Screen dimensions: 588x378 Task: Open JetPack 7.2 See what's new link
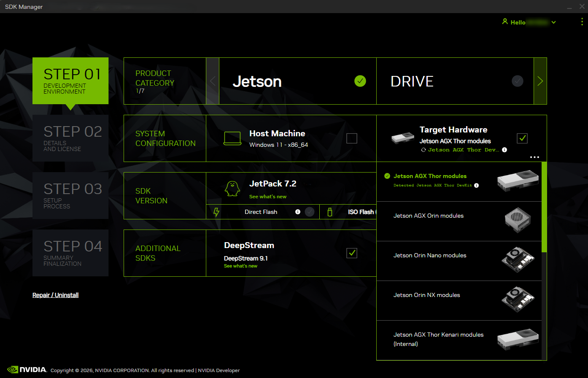[268, 197]
